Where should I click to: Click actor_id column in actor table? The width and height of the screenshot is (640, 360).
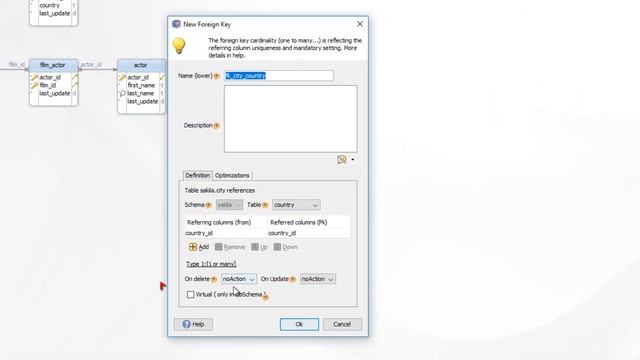(138, 77)
